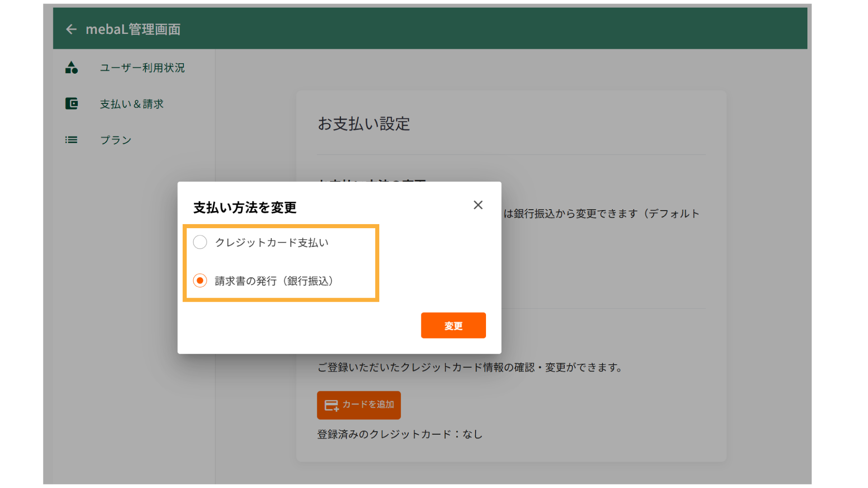Click the mebaL管理画面 header title

pyautogui.click(x=133, y=29)
